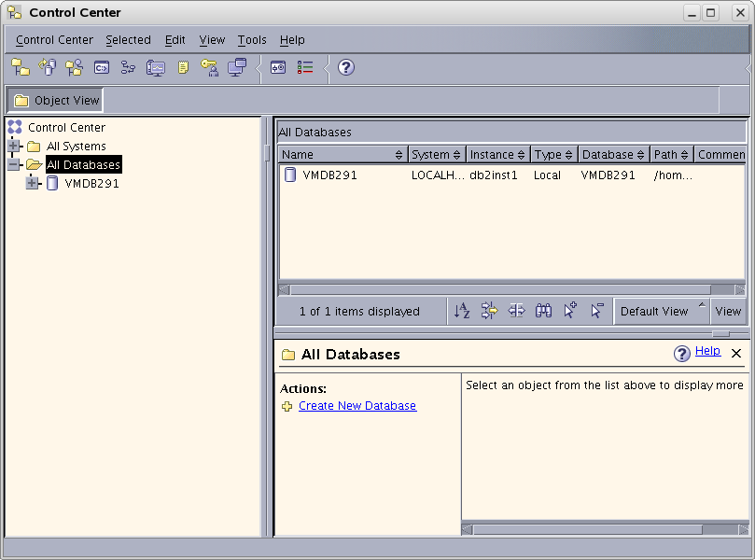Click the /hom... path cell
Screen dimensions: 755x560
tap(673, 175)
